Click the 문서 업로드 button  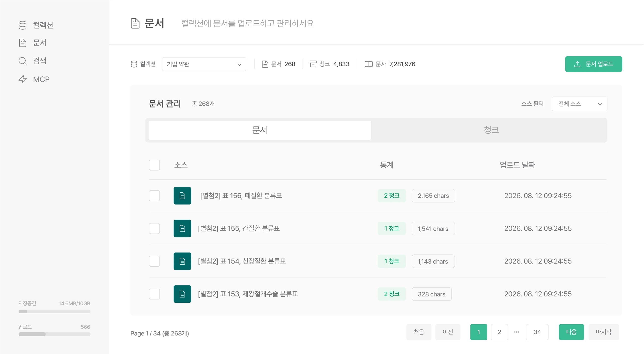point(593,64)
